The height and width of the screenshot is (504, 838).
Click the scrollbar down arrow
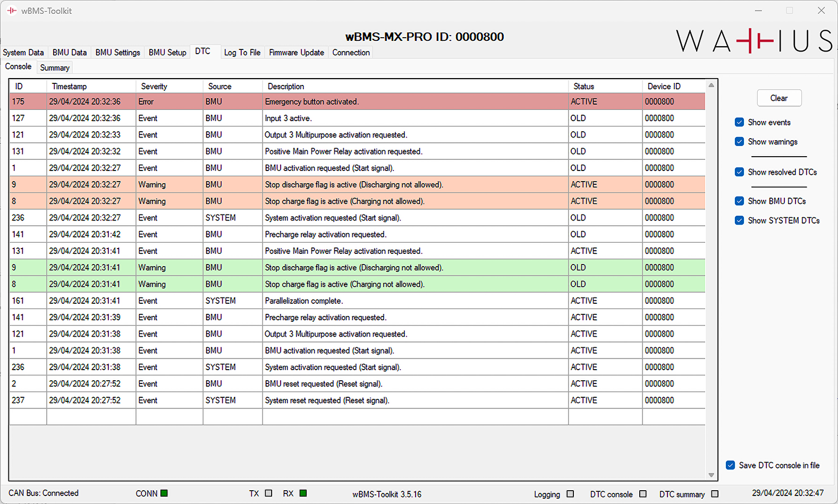[x=711, y=475]
